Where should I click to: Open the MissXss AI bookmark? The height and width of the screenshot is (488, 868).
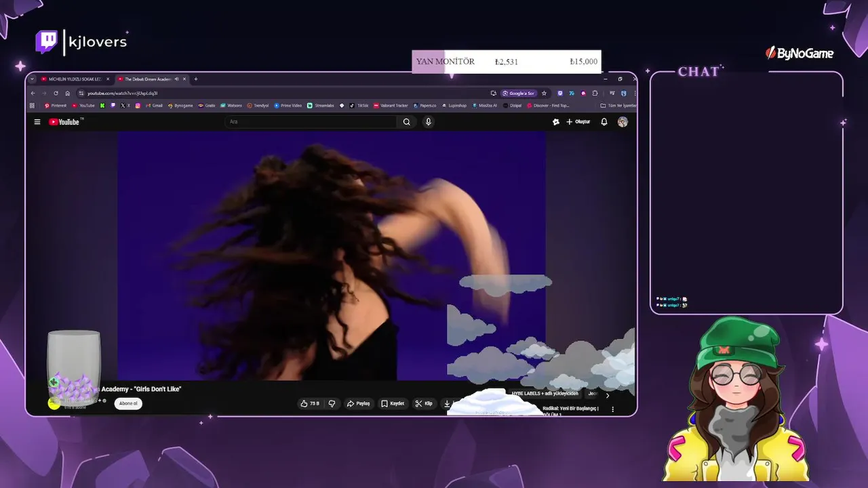click(484, 106)
